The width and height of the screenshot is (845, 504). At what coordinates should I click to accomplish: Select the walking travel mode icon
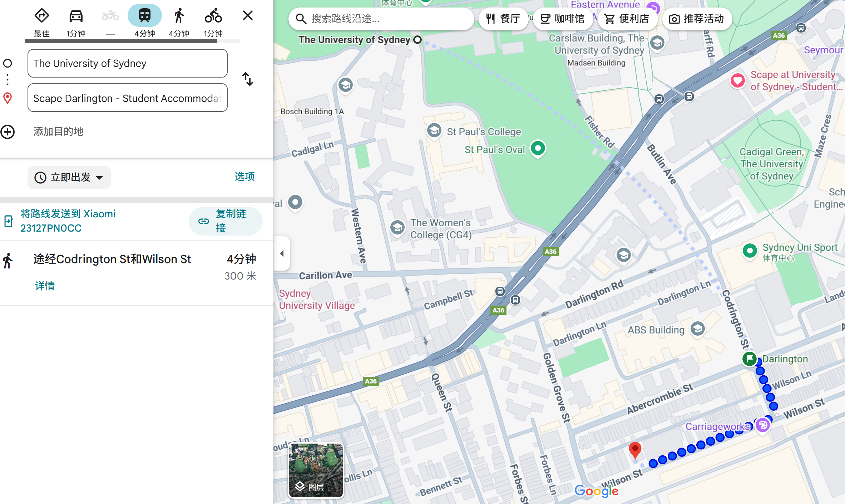pyautogui.click(x=179, y=16)
